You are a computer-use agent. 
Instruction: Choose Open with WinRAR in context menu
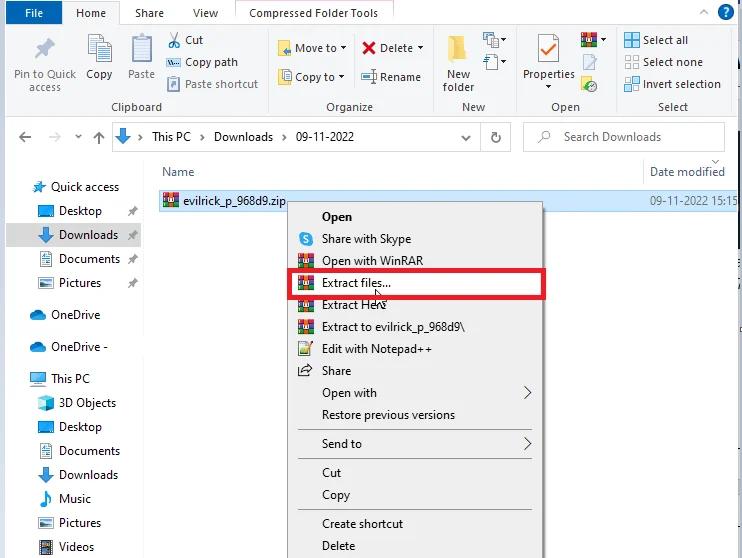click(415, 261)
